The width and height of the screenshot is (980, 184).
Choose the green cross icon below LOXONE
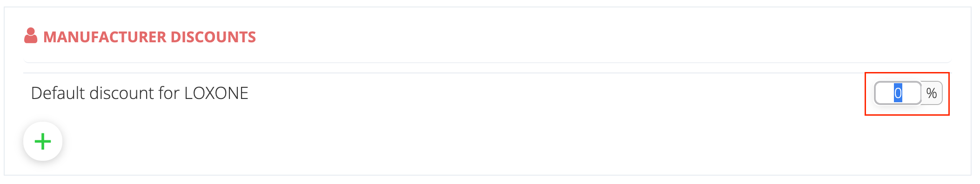43,141
